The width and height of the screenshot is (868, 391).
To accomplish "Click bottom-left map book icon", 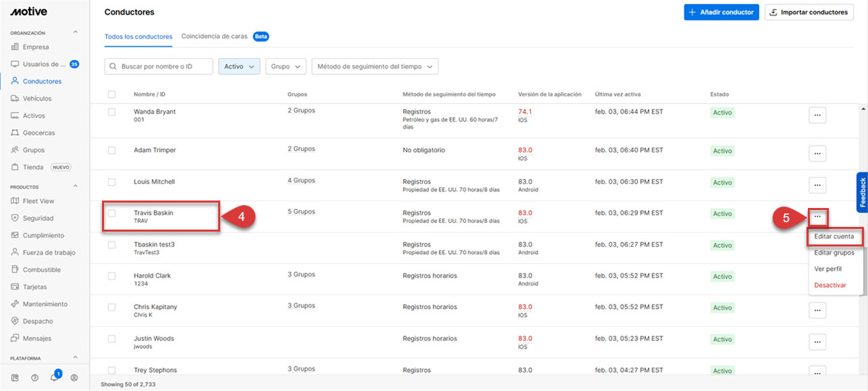I will (x=15, y=378).
